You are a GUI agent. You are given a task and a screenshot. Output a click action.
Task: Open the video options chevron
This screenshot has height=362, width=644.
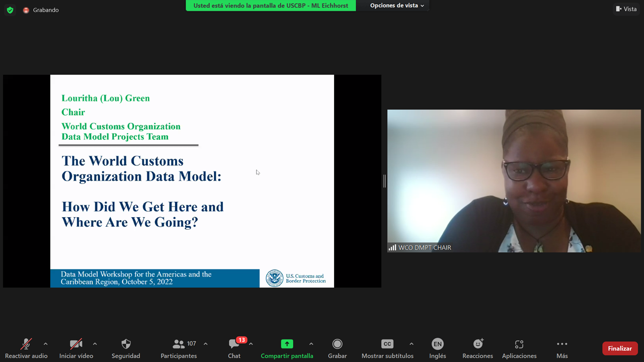pyautogui.click(x=95, y=344)
